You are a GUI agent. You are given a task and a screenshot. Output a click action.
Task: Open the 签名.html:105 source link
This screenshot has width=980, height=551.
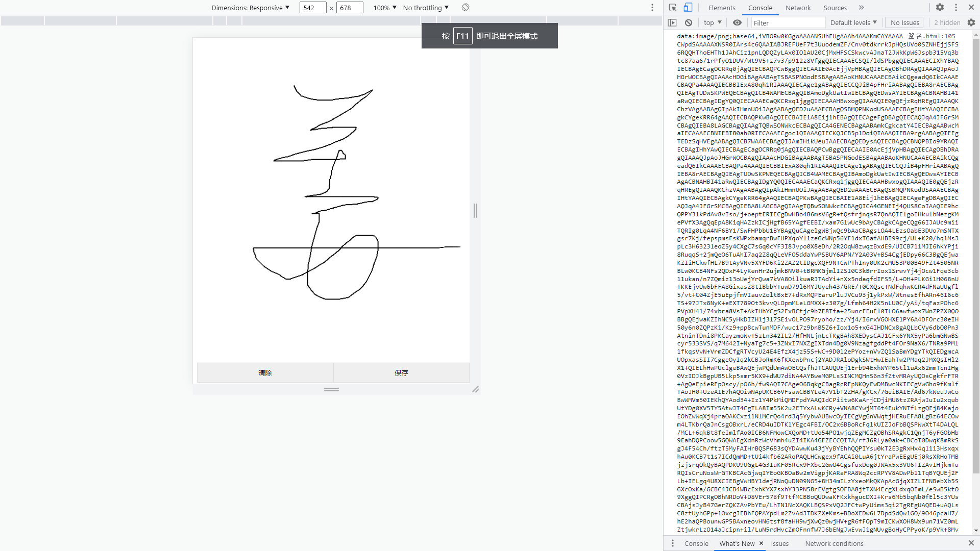pyautogui.click(x=932, y=36)
